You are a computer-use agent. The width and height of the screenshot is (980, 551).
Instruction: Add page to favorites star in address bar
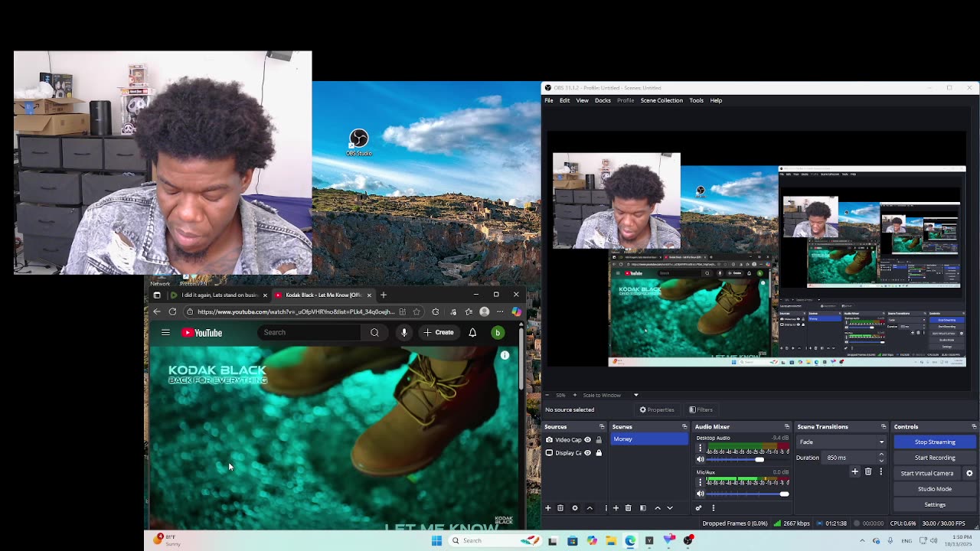click(416, 311)
